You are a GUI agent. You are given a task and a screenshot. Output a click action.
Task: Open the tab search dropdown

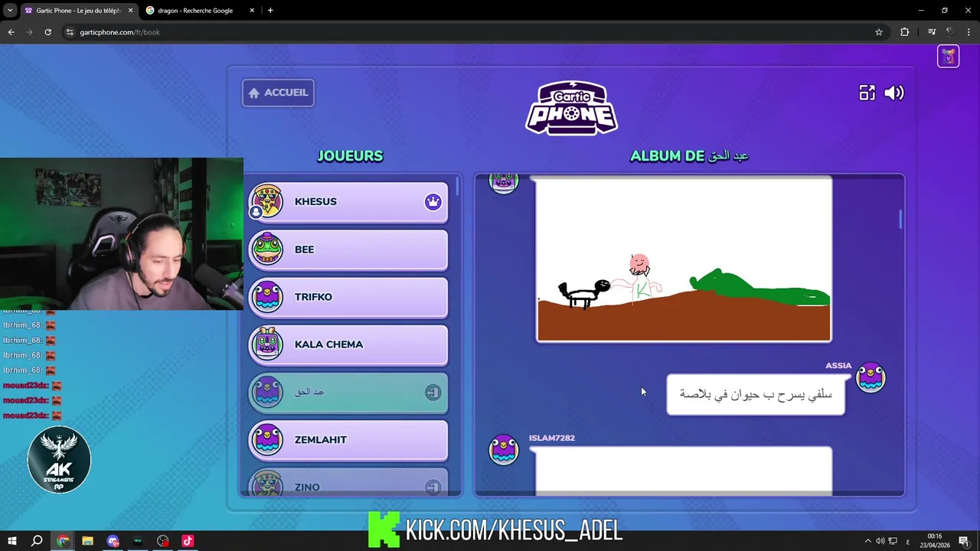pyautogui.click(x=9, y=11)
